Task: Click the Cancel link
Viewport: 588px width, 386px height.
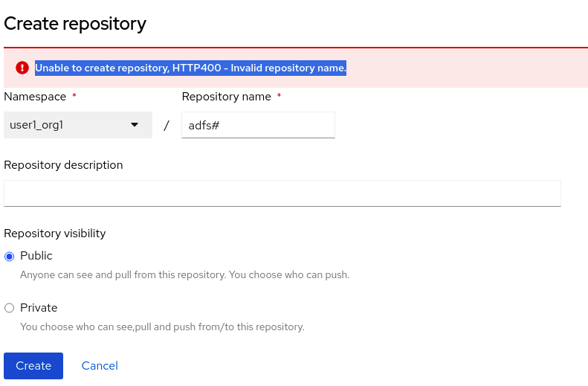Action: [x=100, y=366]
